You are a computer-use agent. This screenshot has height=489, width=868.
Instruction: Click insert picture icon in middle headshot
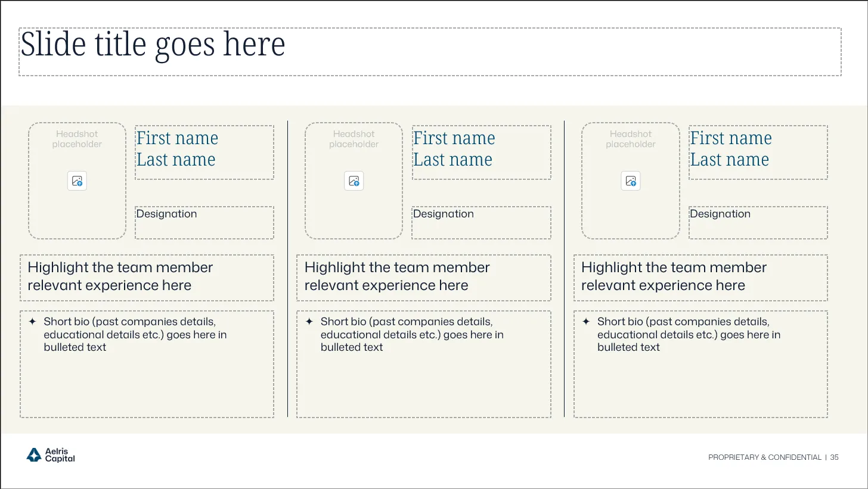(354, 181)
